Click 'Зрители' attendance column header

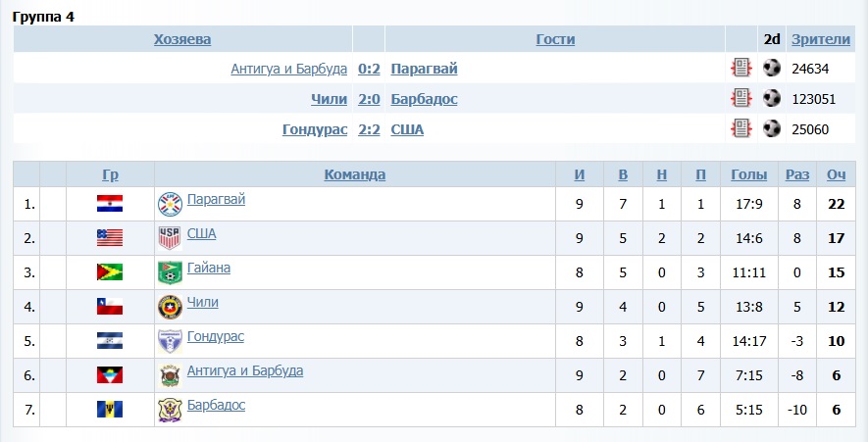point(821,39)
